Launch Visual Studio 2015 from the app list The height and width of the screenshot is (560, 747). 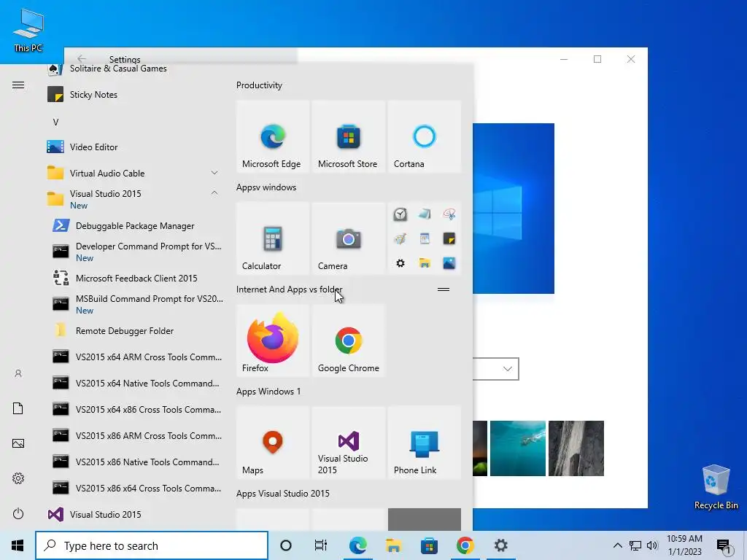pos(135,514)
